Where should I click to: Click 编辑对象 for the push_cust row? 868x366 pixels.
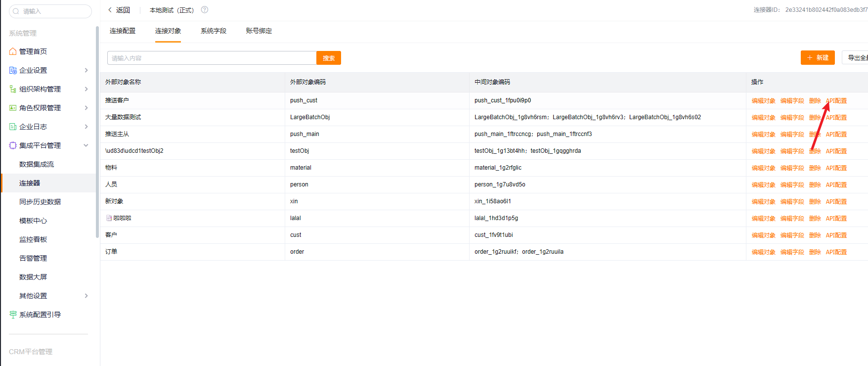(763, 101)
